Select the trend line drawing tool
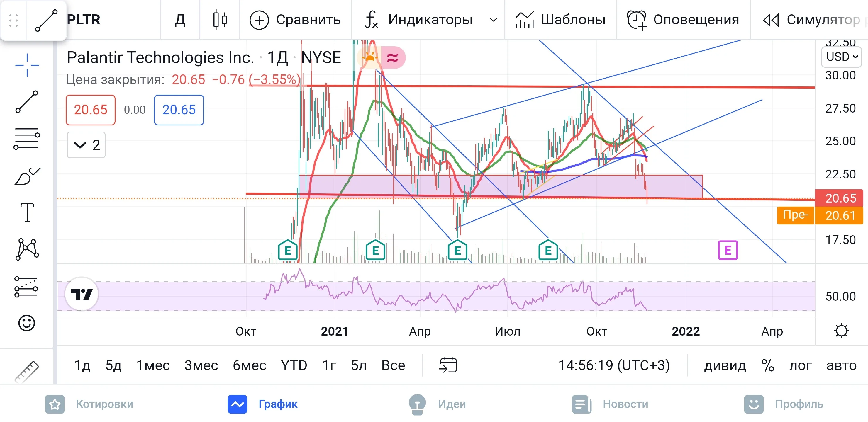The image size is (868, 422). tap(27, 102)
